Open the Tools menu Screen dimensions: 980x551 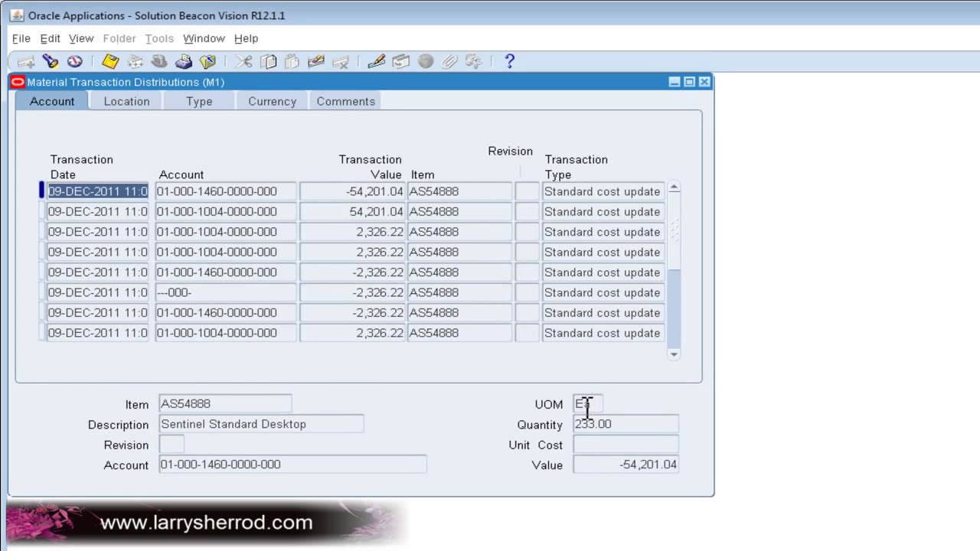click(159, 38)
